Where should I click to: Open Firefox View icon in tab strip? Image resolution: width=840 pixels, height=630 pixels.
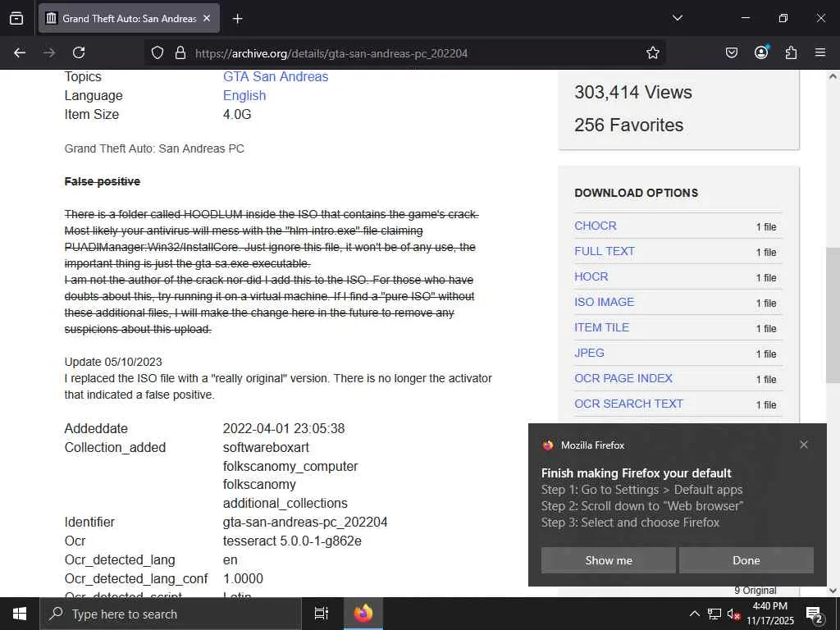coord(16,18)
